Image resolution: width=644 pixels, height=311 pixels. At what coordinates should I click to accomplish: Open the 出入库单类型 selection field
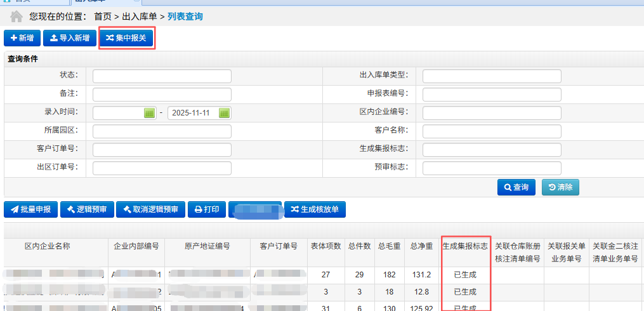click(492, 76)
